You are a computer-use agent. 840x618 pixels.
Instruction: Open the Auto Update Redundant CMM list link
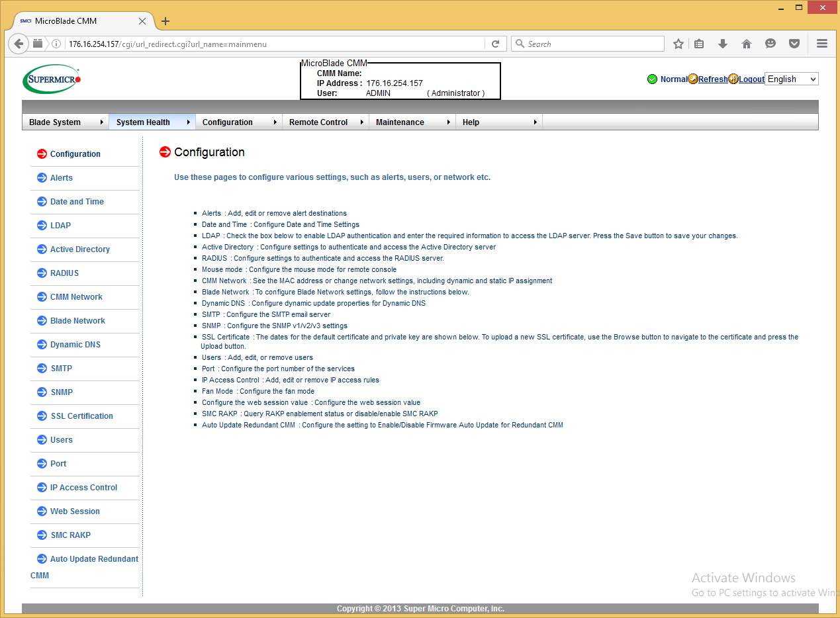pyautogui.click(x=248, y=425)
